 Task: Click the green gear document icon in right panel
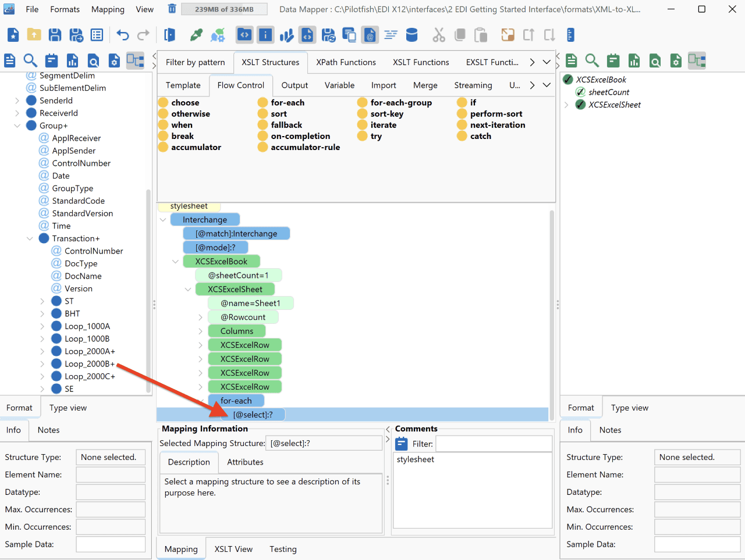click(x=676, y=60)
